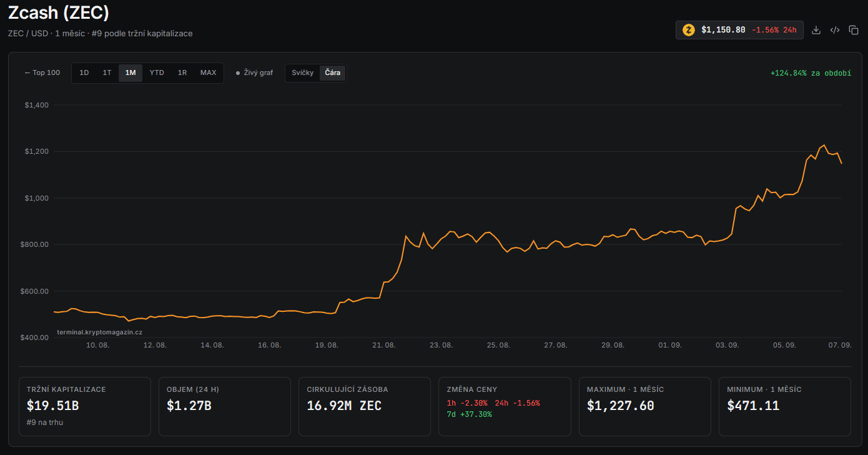Click the 21. 08. date label
Image resolution: width=868 pixels, height=455 pixels.
[x=384, y=345]
